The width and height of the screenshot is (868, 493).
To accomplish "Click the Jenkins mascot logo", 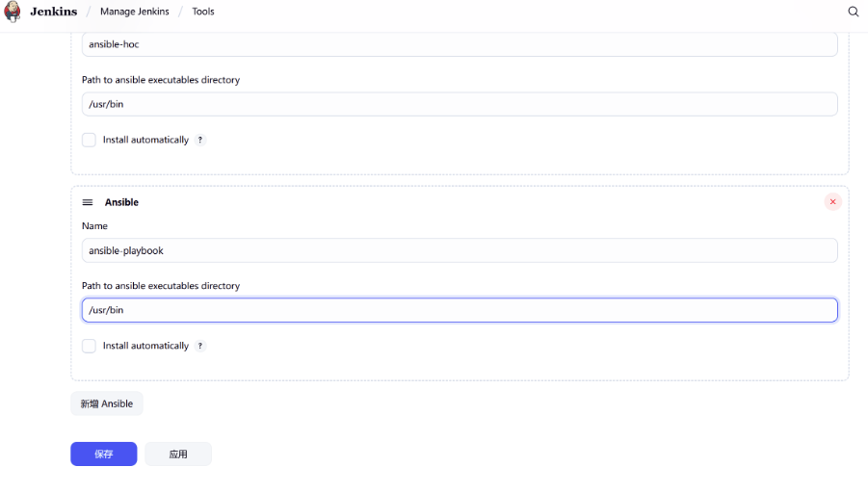I will [x=13, y=12].
